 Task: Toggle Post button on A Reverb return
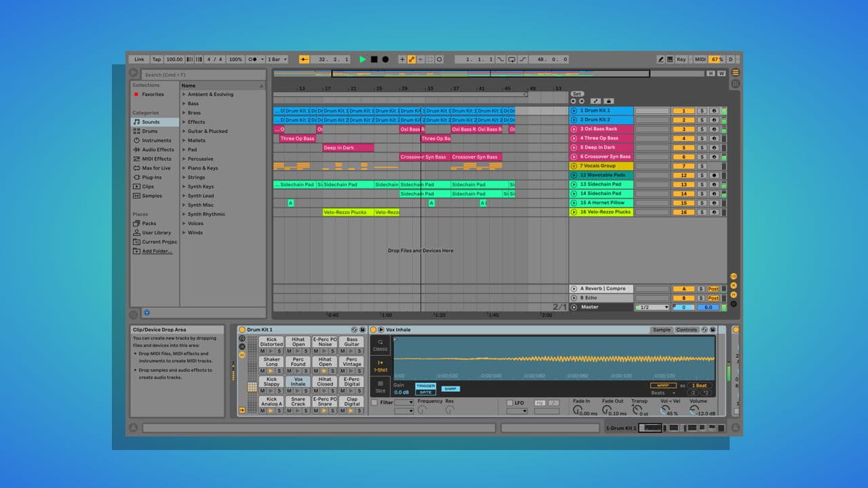click(713, 289)
